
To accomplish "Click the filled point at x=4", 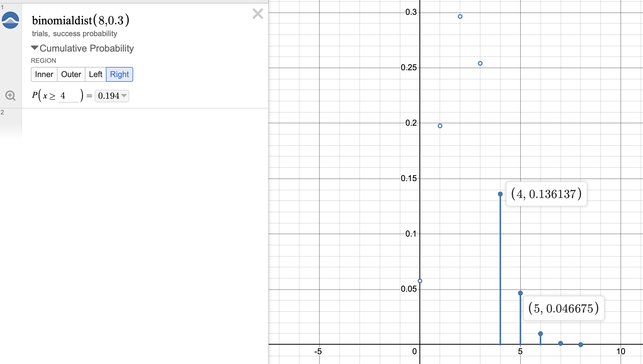I will 500,194.
